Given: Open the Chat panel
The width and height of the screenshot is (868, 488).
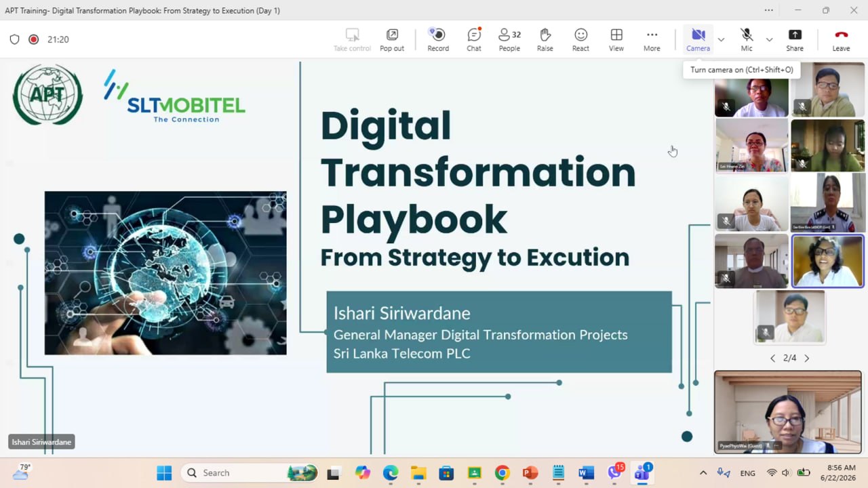Looking at the screenshot, I should pyautogui.click(x=474, y=39).
